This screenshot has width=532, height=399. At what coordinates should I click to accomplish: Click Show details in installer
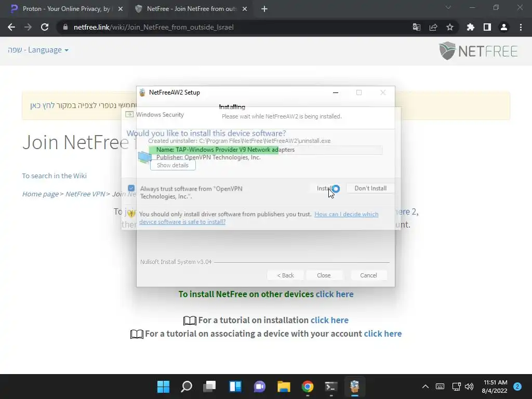point(172,165)
